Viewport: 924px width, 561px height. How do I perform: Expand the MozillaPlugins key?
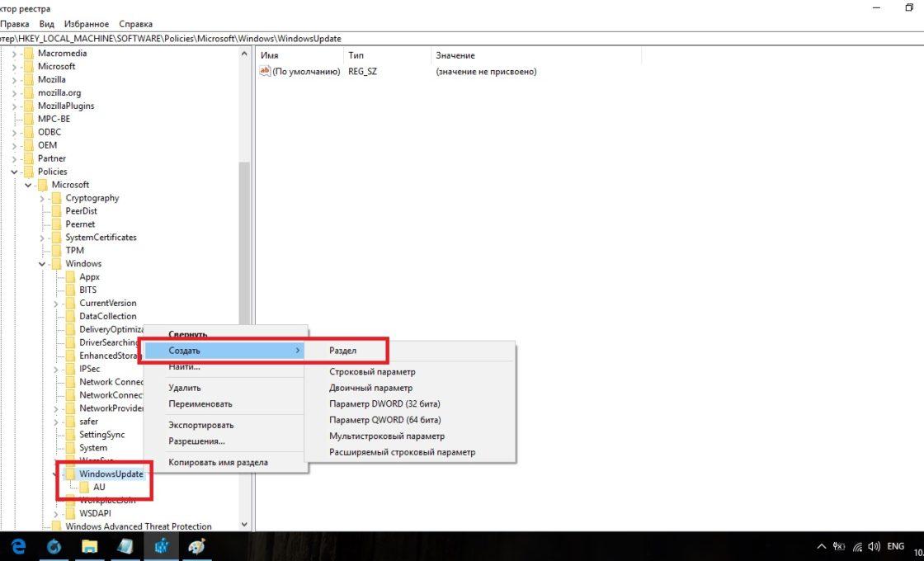[14, 106]
